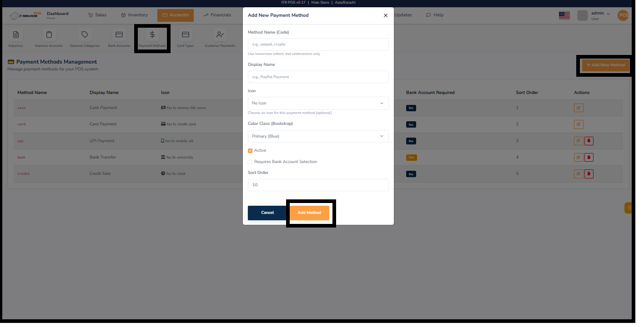The height and width of the screenshot is (327, 644).
Task: Delete the upi payment method
Action: click(589, 141)
